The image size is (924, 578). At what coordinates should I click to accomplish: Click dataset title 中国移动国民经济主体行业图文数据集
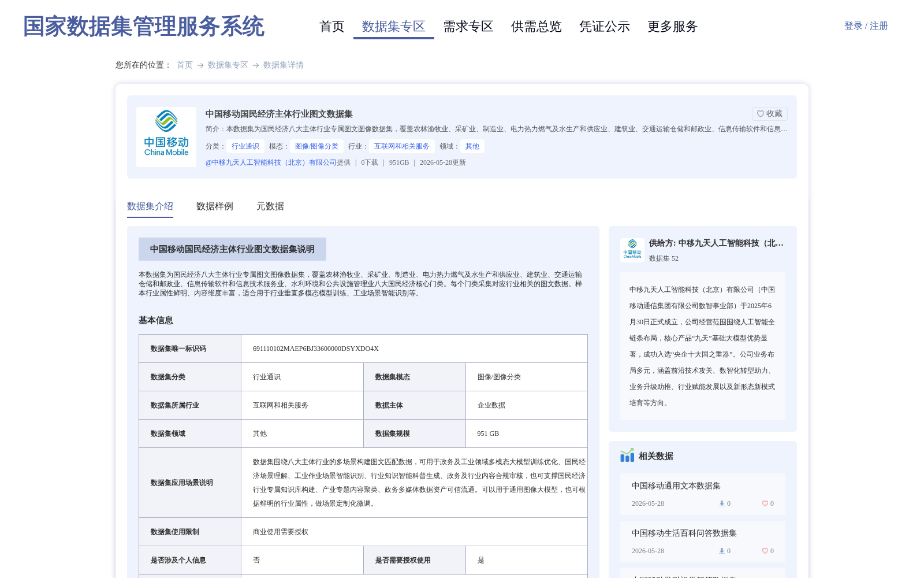(279, 114)
